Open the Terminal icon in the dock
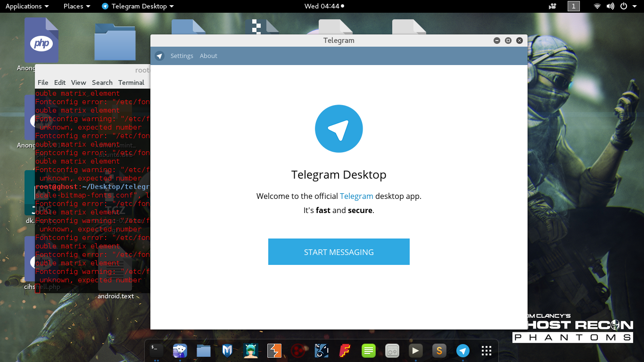The height and width of the screenshot is (362, 644). coord(157,350)
